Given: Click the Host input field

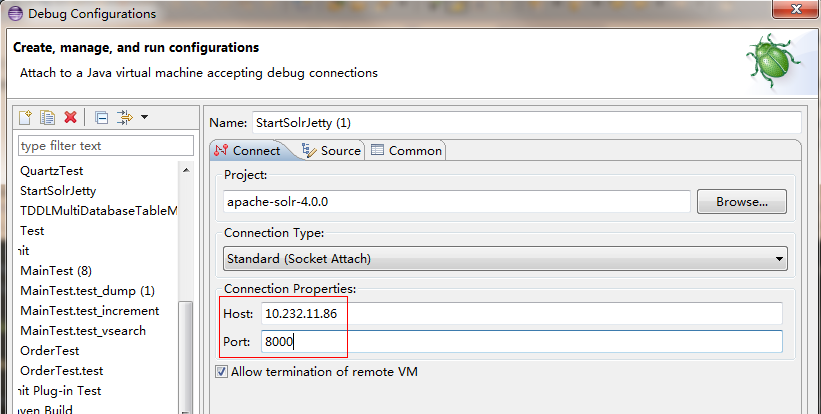Looking at the screenshot, I should (520, 313).
